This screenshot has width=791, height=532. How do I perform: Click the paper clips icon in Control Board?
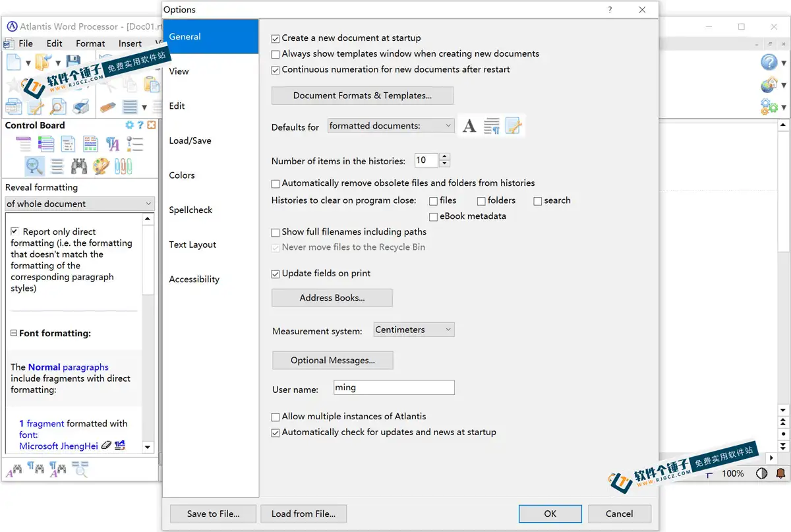click(x=123, y=166)
